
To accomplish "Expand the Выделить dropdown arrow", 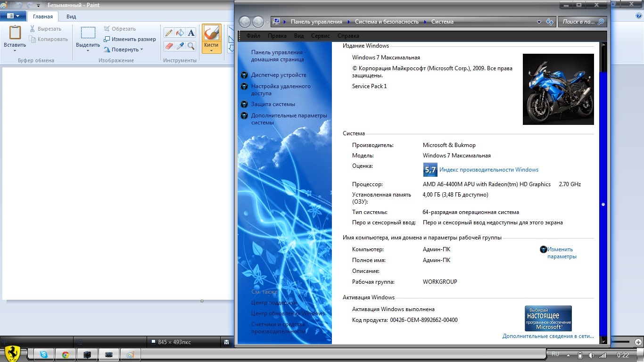I will click(x=88, y=50).
